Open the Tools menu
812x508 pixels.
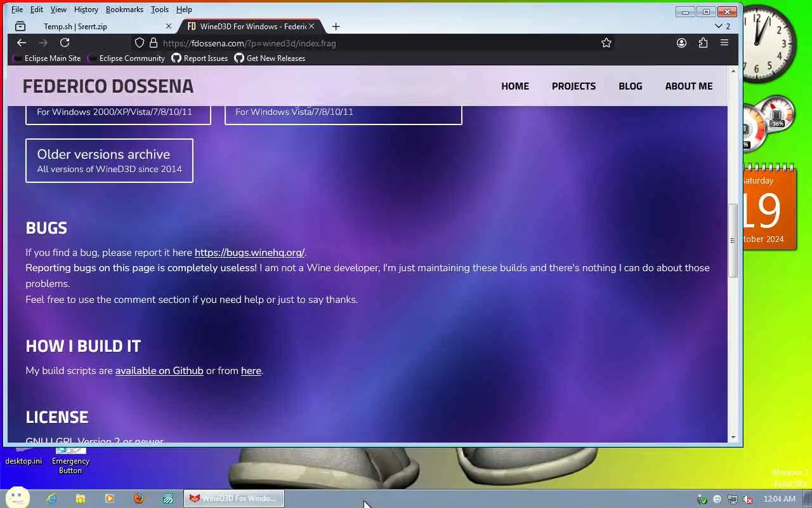point(159,10)
